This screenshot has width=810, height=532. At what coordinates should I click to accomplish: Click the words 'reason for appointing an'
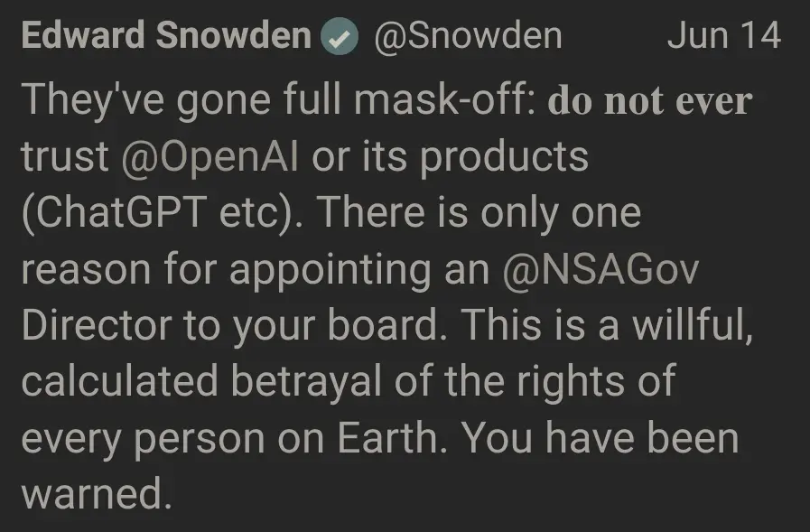pos(256,270)
